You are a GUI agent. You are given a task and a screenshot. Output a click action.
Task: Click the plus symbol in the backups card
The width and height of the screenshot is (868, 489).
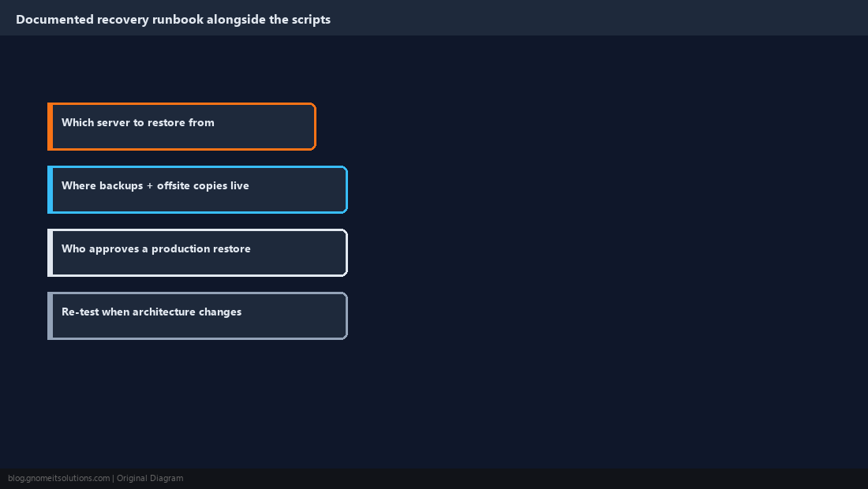click(150, 186)
